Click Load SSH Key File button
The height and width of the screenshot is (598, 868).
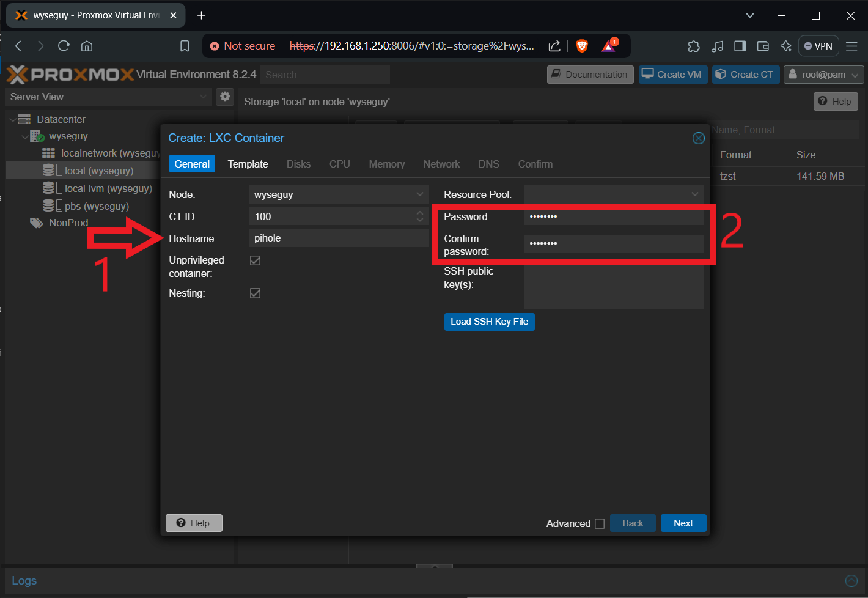click(x=489, y=322)
